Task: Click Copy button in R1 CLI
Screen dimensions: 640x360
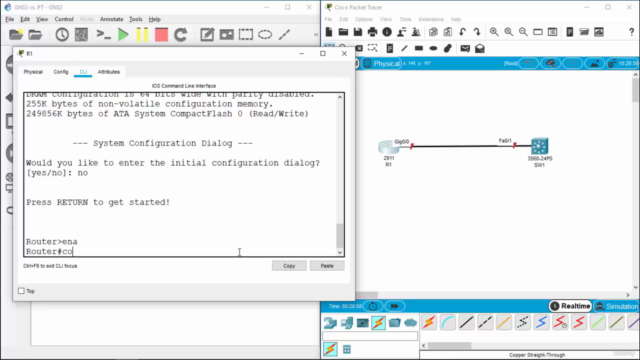Action: 289,266
